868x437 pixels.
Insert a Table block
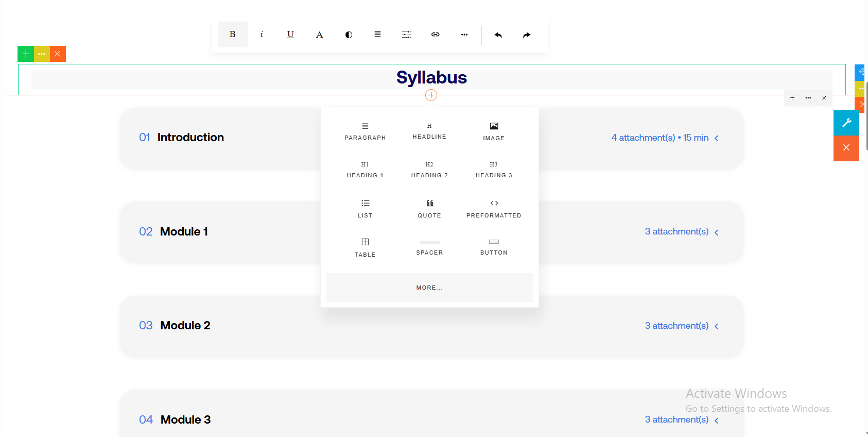tap(364, 247)
